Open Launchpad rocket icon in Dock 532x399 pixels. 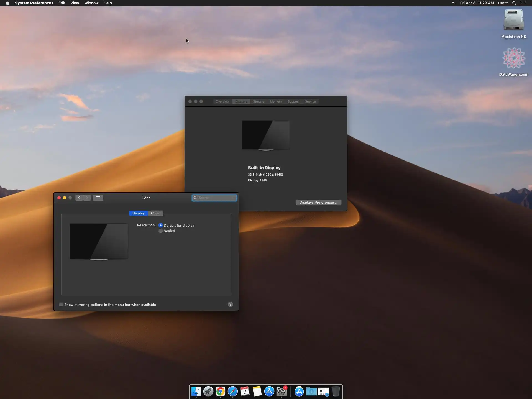tap(208, 392)
